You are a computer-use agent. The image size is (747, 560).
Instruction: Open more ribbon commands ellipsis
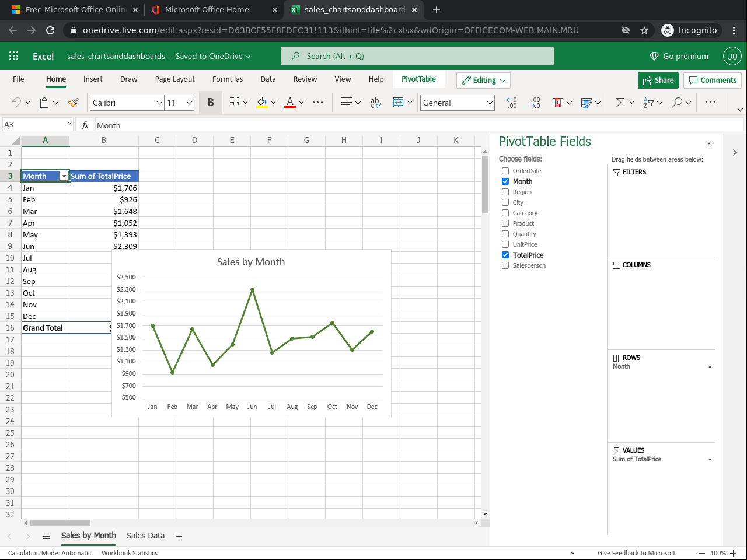[710, 103]
